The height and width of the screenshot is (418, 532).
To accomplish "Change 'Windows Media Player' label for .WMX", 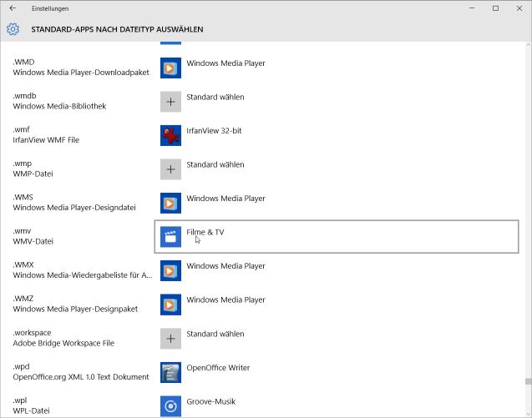I will pos(226,266).
